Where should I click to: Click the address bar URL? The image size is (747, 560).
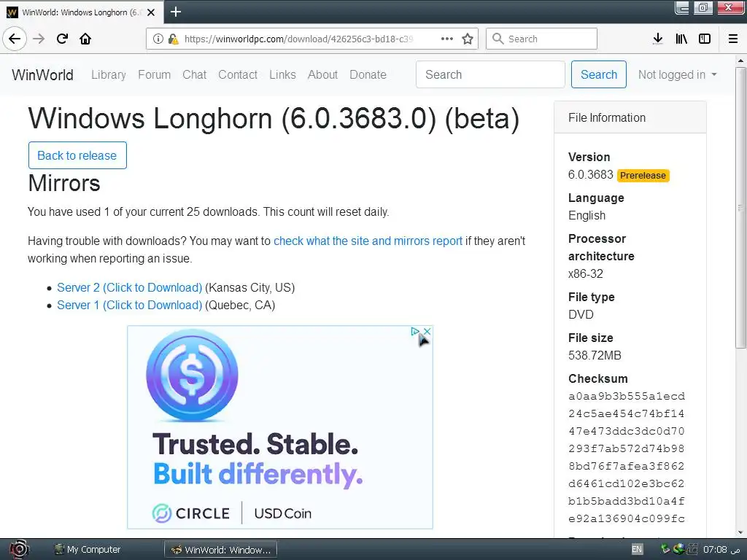coord(298,39)
